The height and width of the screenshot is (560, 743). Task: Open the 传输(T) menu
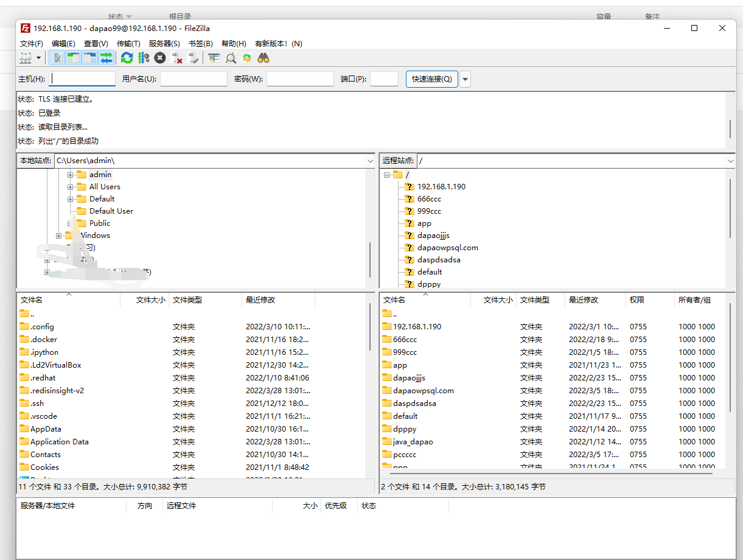coord(128,44)
